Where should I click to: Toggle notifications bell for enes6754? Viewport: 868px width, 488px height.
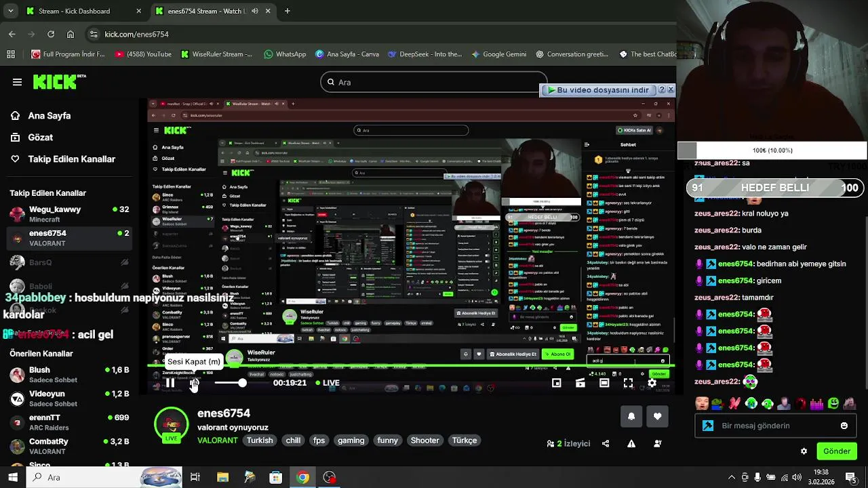click(631, 416)
